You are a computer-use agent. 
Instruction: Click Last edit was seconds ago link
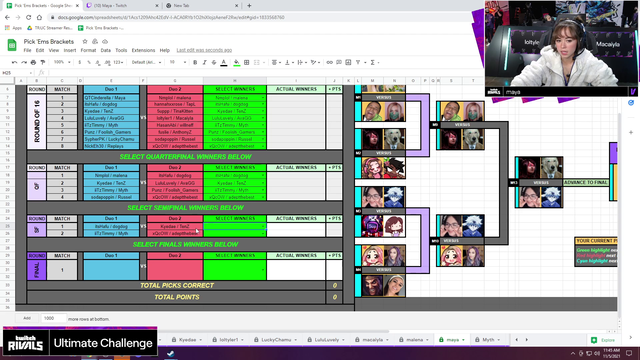(204, 50)
